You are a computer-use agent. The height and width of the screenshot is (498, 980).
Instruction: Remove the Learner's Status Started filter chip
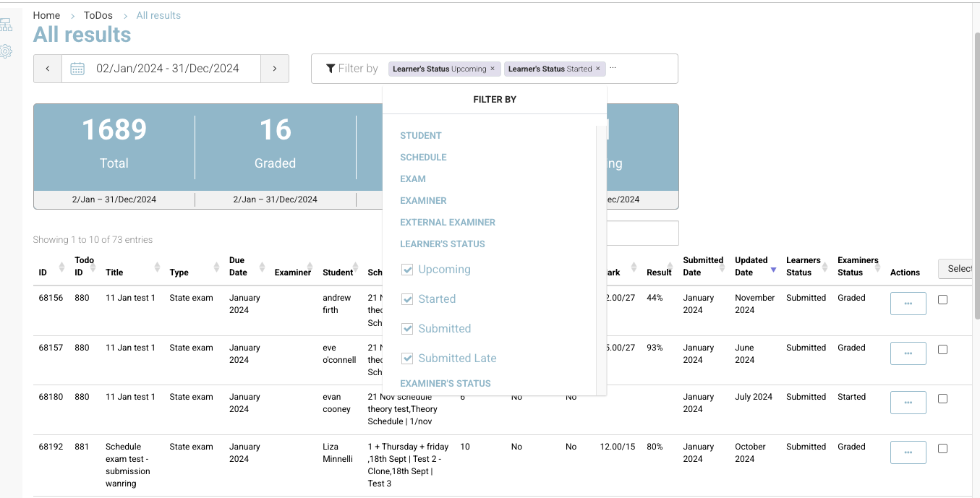click(597, 68)
